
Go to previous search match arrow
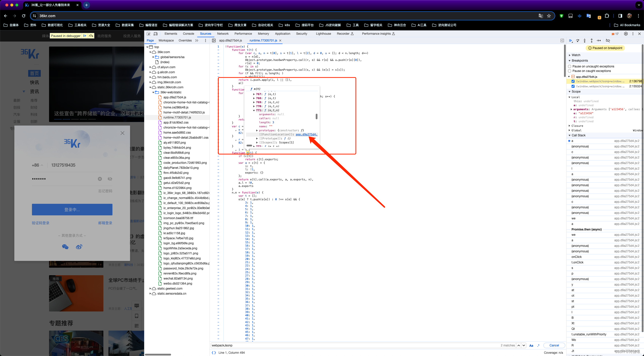[519, 345]
